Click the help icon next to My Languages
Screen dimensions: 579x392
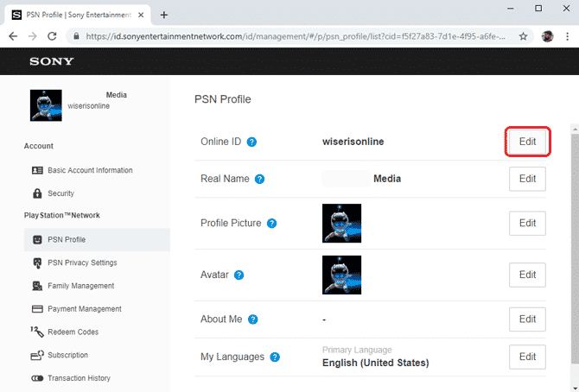point(275,357)
